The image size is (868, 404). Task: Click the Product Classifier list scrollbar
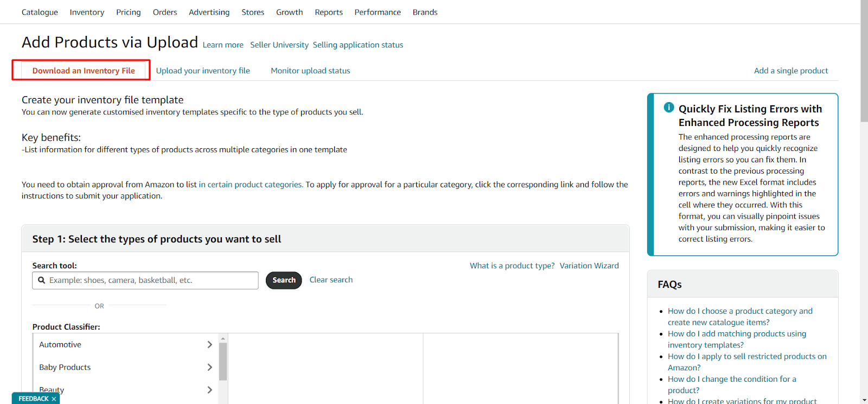coord(223,362)
